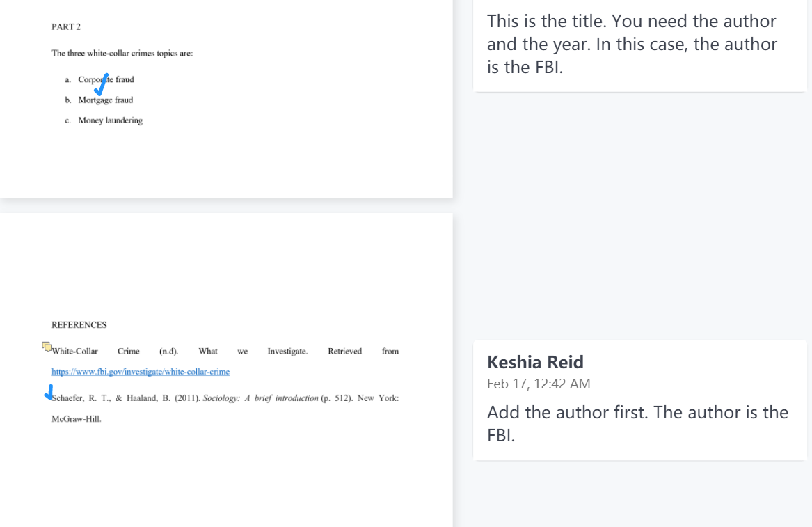Click the 'Mortgage fraud' list item
Viewport: 812px width, 527px height.
[x=106, y=100]
